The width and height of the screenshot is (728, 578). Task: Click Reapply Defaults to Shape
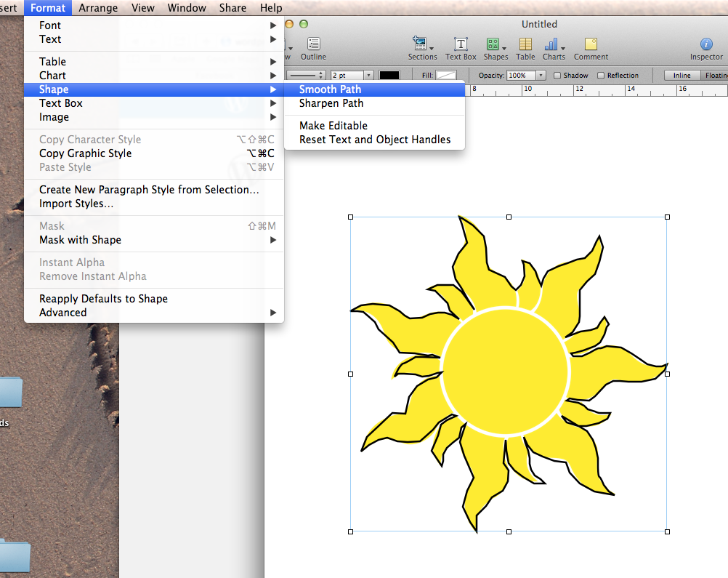pos(103,299)
